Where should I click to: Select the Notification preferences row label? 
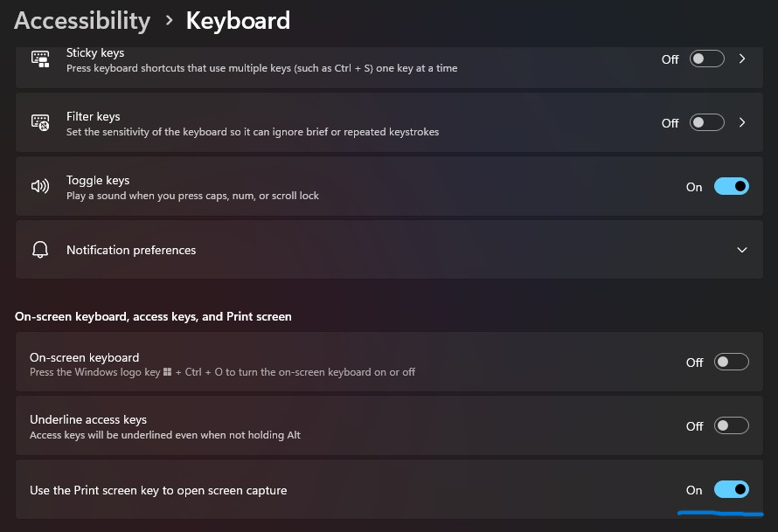pos(131,250)
